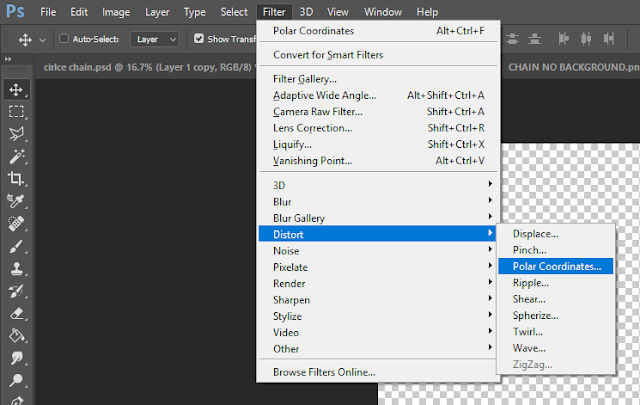Open Vanishing Point filter
640x405 pixels.
tap(378, 160)
